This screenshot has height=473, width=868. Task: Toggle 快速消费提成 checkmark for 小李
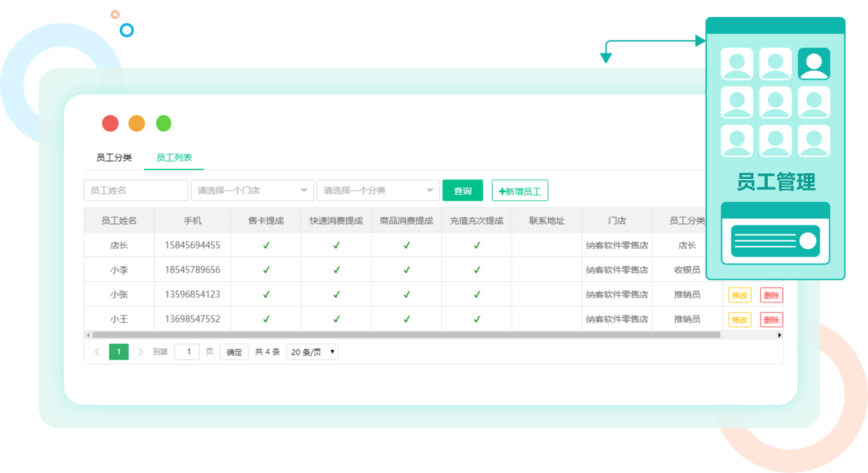[336, 270]
